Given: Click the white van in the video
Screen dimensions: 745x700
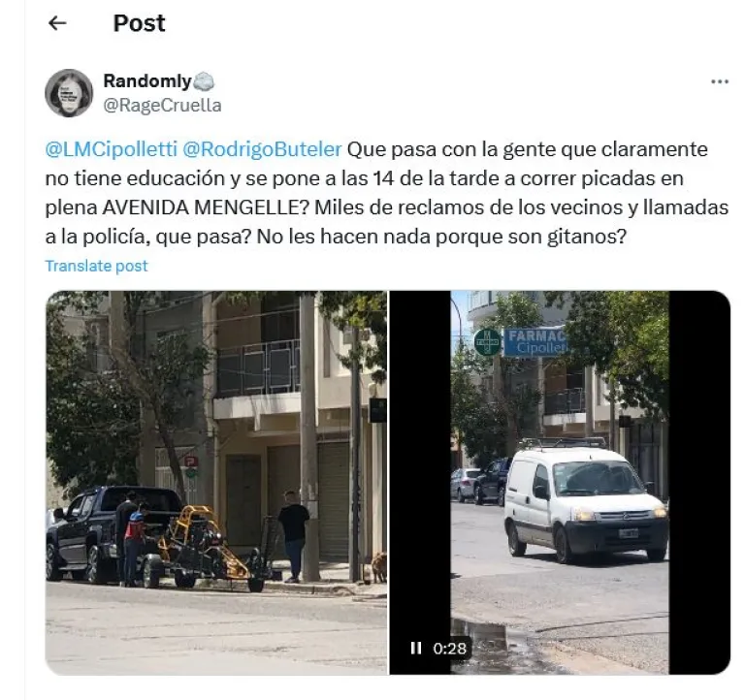Looking at the screenshot, I should click(585, 502).
